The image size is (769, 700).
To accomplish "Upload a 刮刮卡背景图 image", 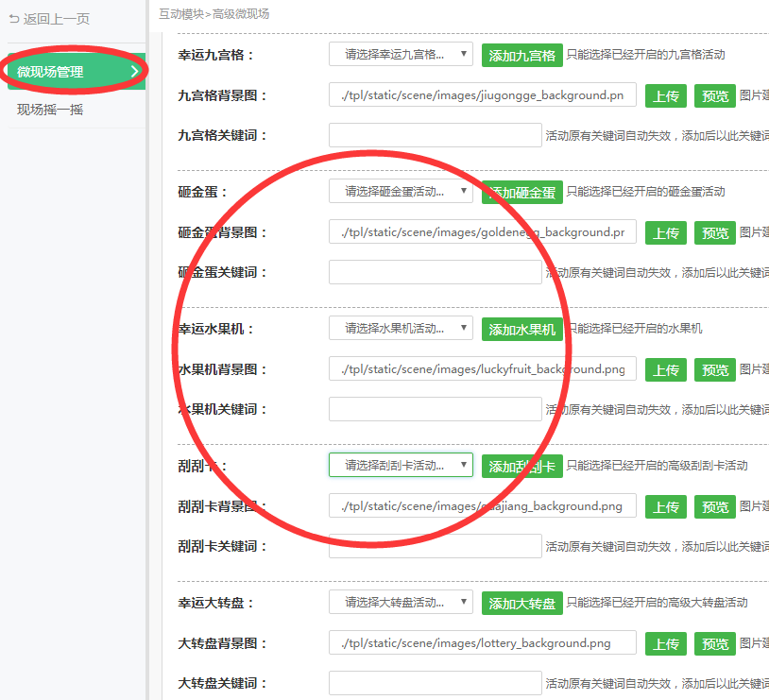I will (666, 507).
